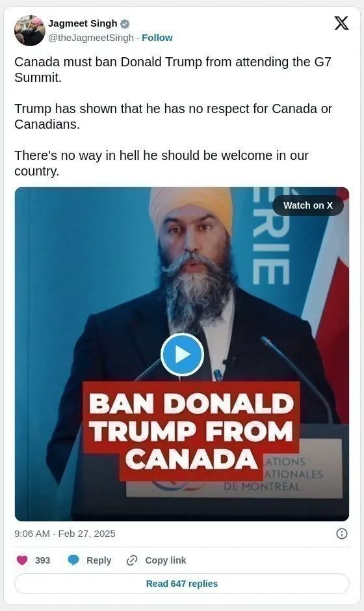Open the @theJagmeetSingh handle link
The height and width of the screenshot is (611, 364).
click(x=91, y=38)
